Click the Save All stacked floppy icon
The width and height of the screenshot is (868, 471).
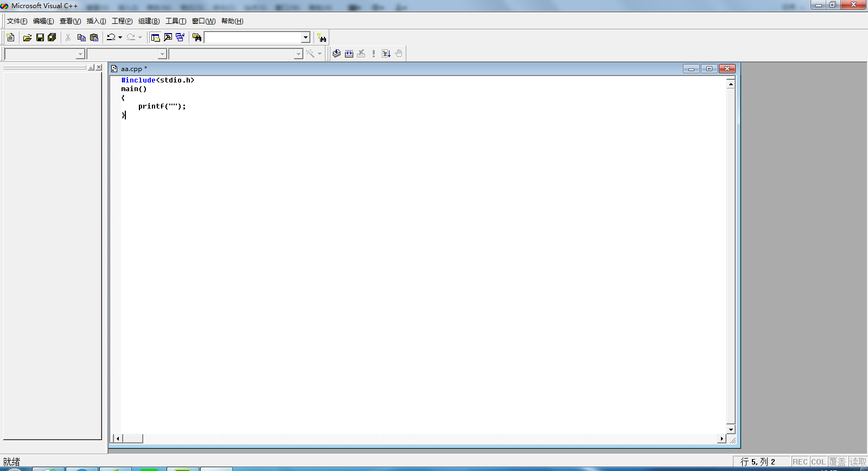point(52,37)
